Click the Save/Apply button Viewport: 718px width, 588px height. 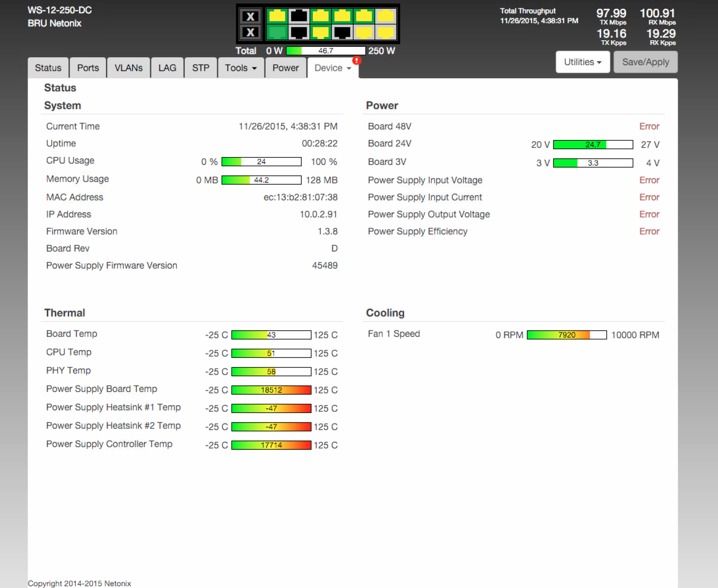645,62
